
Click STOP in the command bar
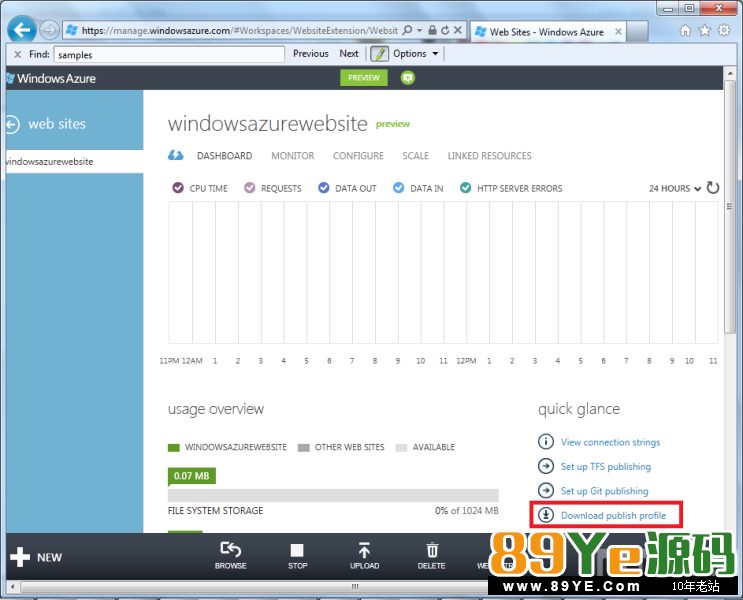point(298,556)
